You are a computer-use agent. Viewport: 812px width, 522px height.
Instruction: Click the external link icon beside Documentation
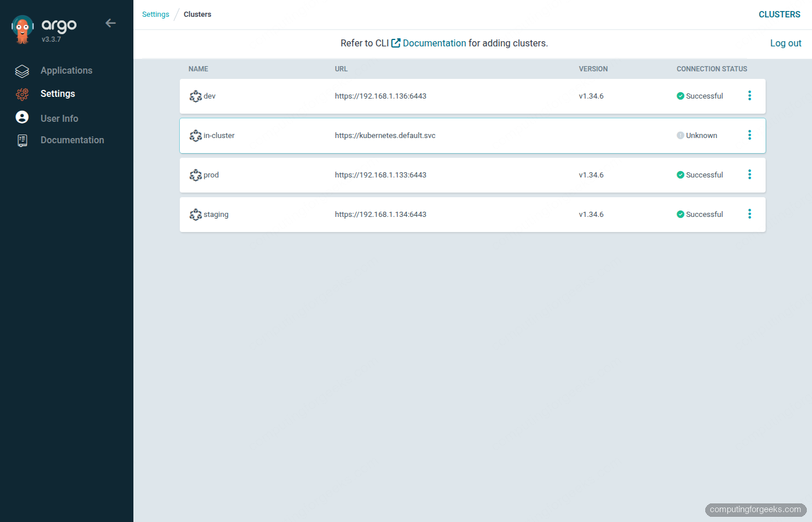click(396, 42)
